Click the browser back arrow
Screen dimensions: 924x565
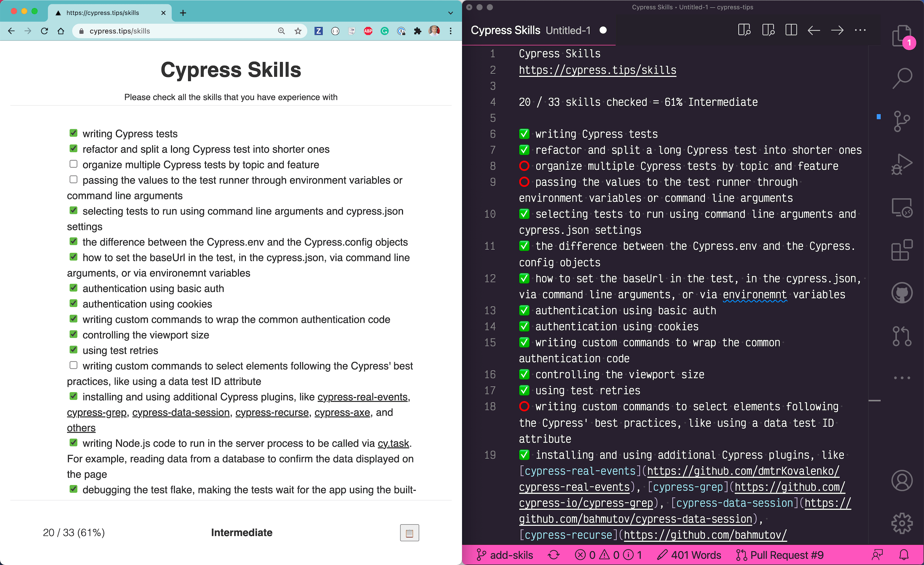(11, 31)
